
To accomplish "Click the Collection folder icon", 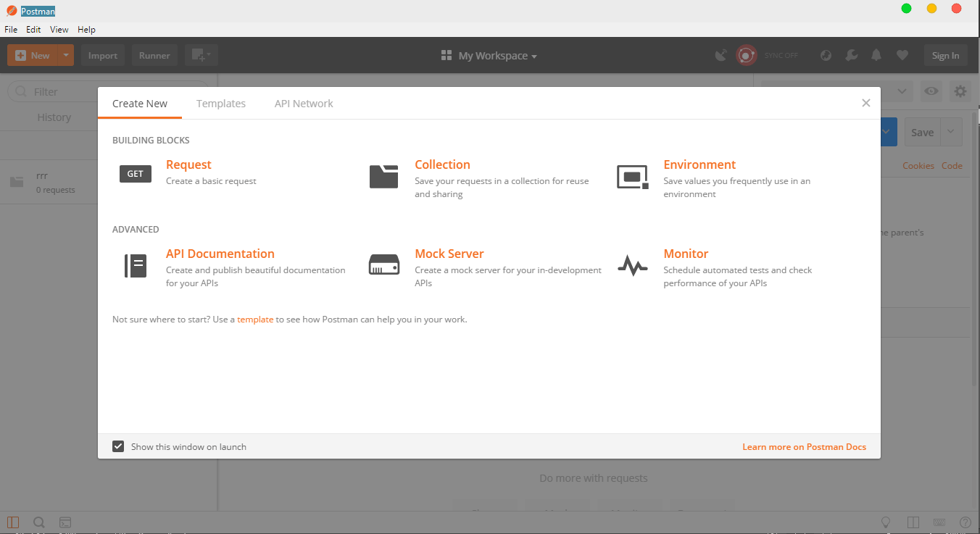I will click(384, 176).
